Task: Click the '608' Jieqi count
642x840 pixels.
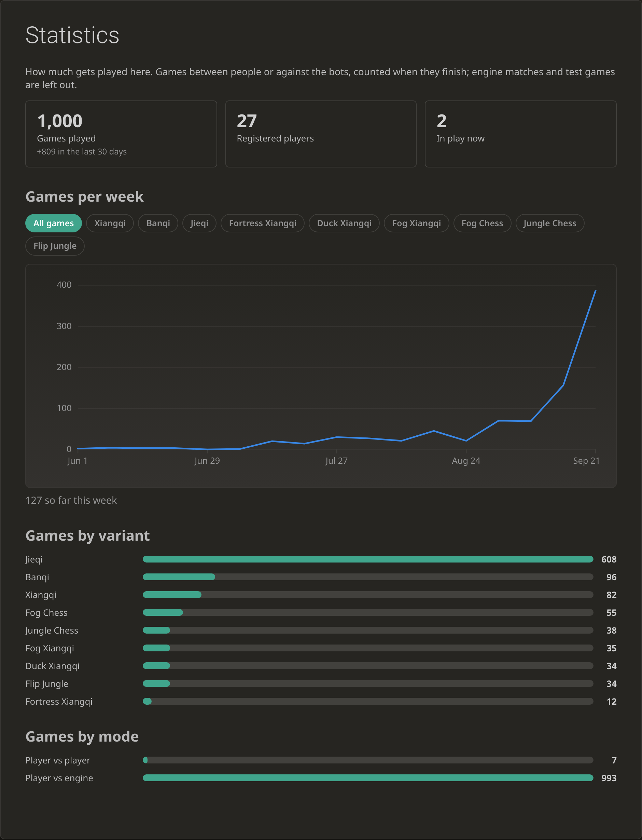Action: coord(609,559)
